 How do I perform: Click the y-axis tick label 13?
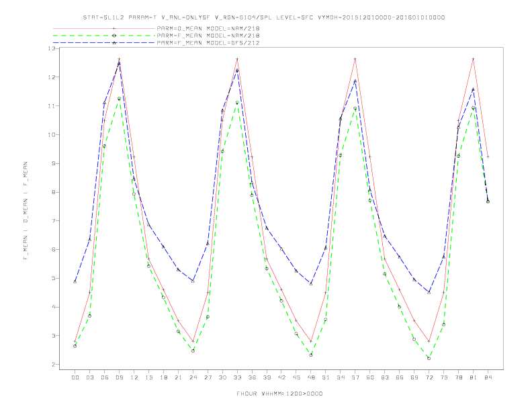51,48
